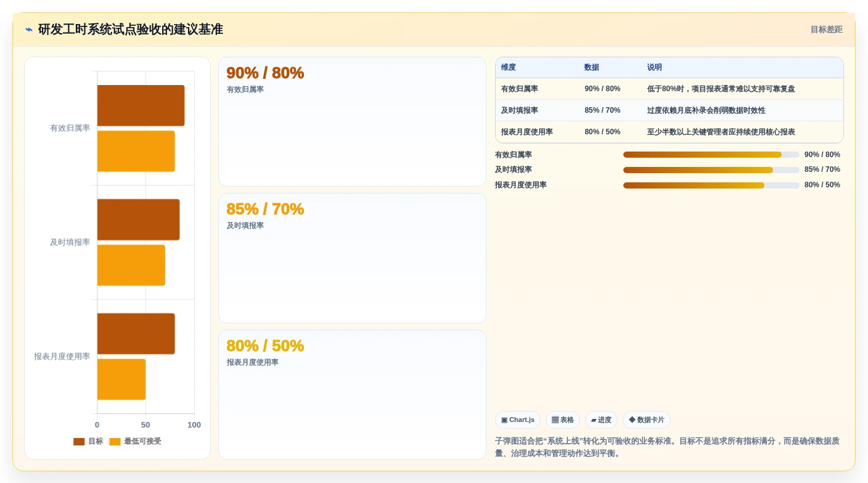Toggle the 目标 legend swatch
This screenshot has height=483, width=868.
tap(79, 442)
